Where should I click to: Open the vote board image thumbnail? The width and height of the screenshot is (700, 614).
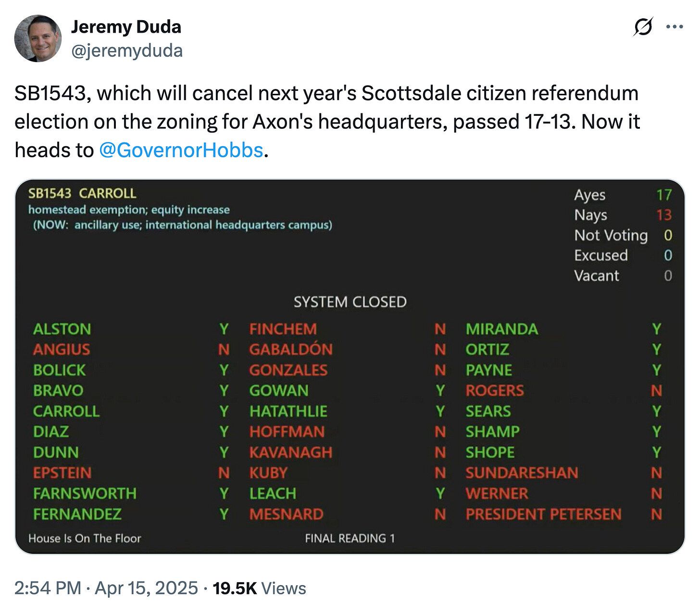click(350, 366)
